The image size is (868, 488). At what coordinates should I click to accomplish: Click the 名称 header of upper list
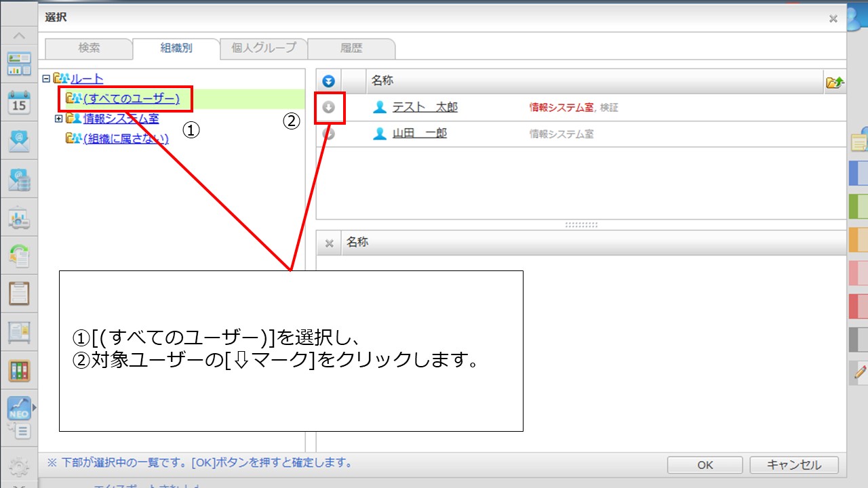coord(382,81)
